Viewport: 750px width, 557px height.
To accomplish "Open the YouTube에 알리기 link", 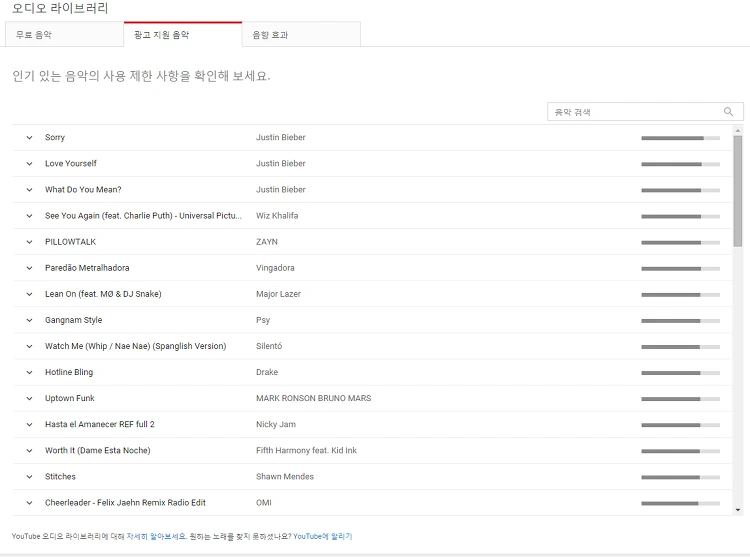I will point(322,536).
